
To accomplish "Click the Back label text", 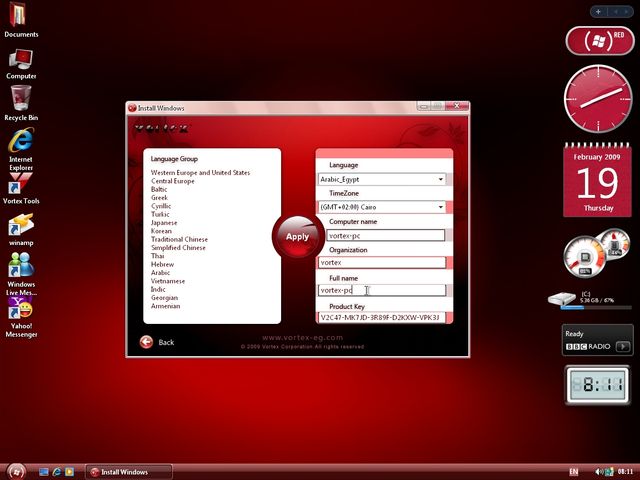I will coord(166,342).
